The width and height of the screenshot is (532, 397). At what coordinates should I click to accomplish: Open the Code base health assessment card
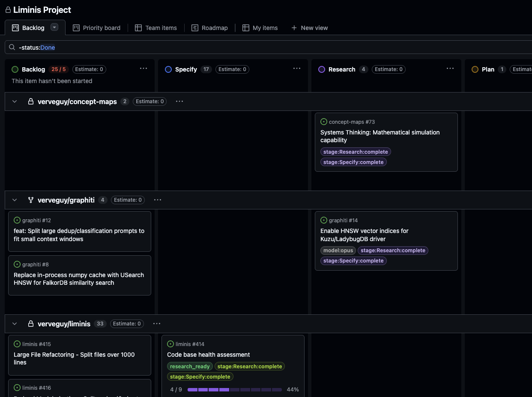pos(209,355)
